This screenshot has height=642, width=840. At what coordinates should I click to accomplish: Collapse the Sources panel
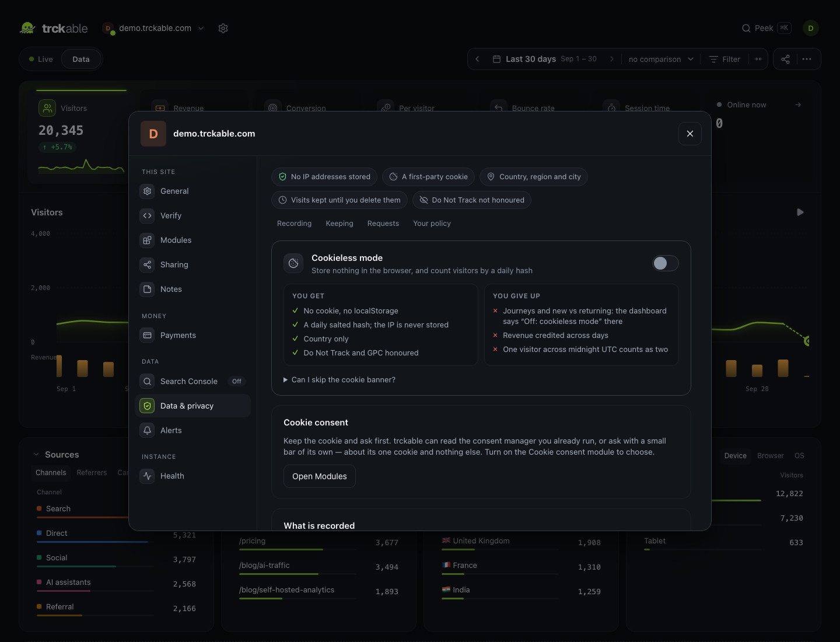tap(36, 455)
